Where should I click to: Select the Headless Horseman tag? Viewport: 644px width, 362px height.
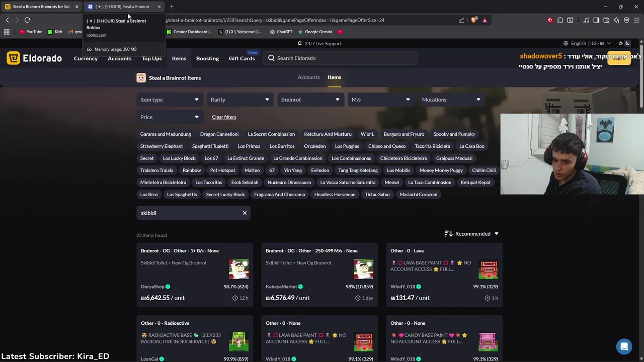[335, 195]
